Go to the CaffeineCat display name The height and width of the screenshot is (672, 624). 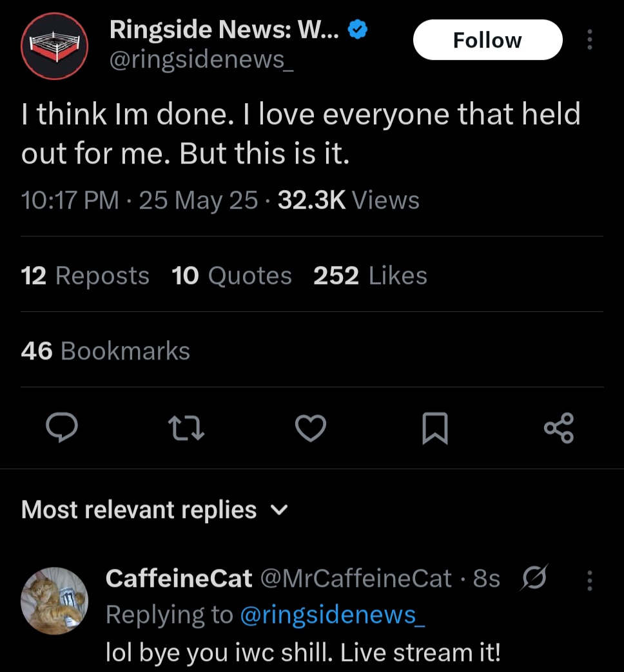(179, 579)
